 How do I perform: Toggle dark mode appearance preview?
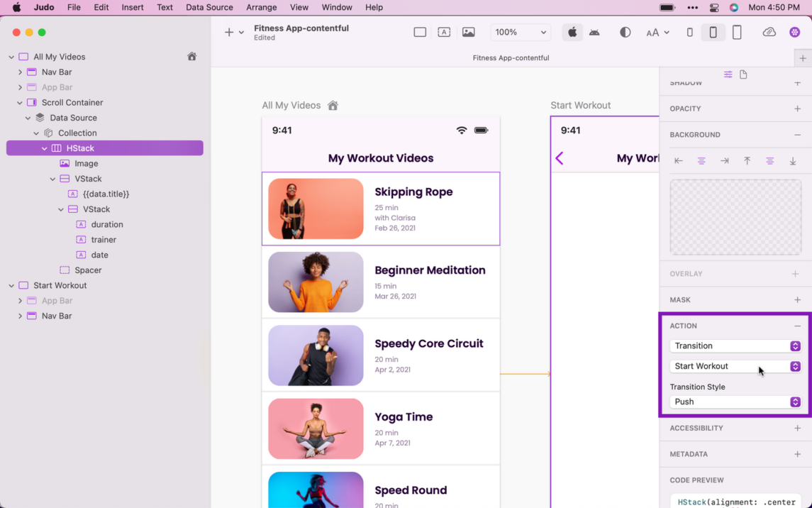625,32
